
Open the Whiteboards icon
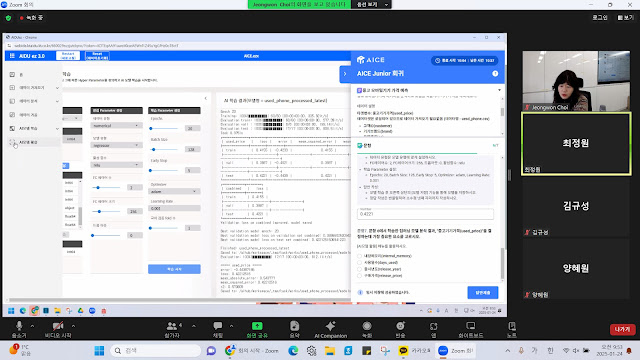pyautogui.click(x=471, y=326)
